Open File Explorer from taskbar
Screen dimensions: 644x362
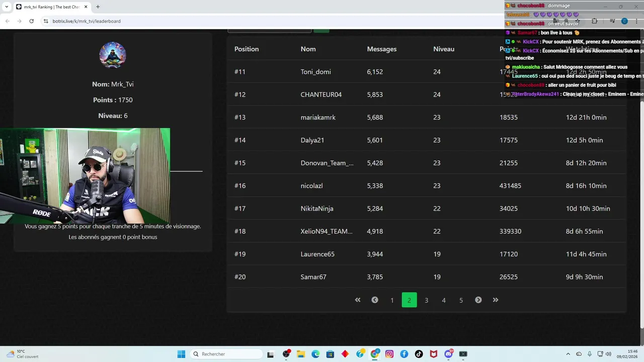click(301, 354)
